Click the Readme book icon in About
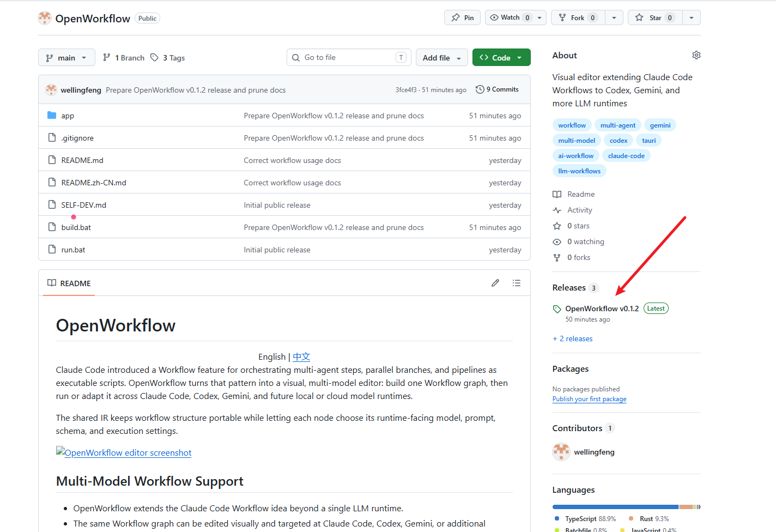Viewport: 776px width, 532px height. [557, 194]
